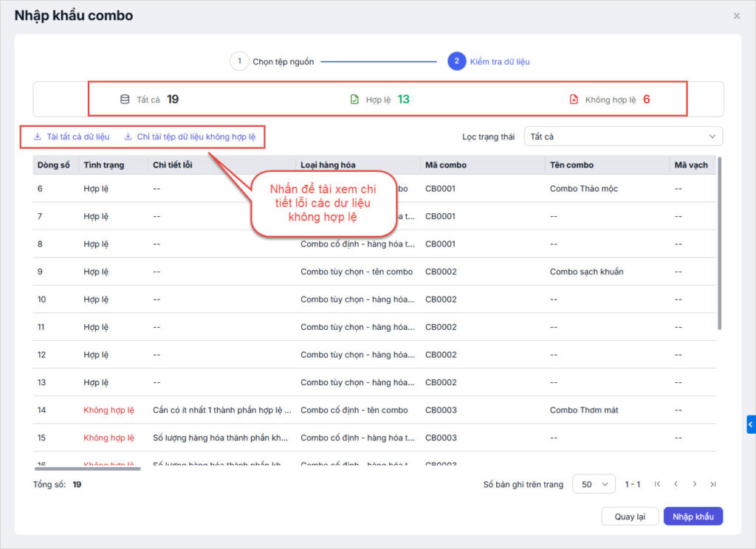The image size is (756, 549).
Task: Click the Nhập khẩu button
Action: [693, 517]
